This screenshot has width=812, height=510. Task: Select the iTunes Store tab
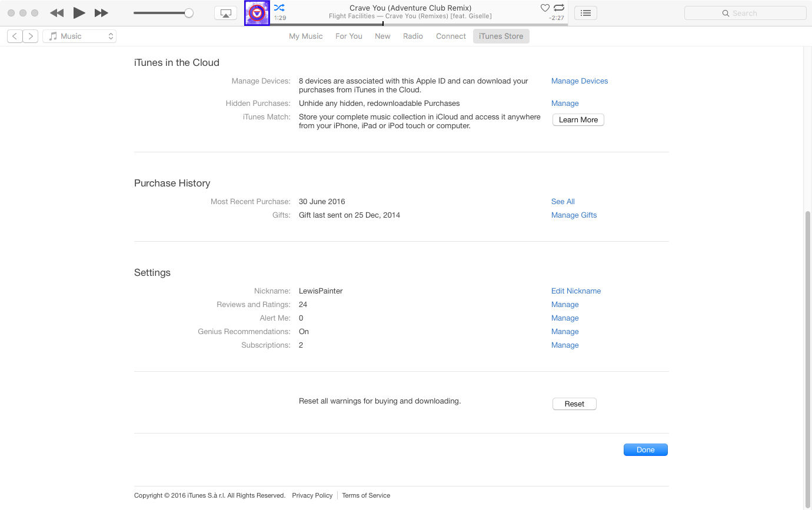click(x=501, y=36)
